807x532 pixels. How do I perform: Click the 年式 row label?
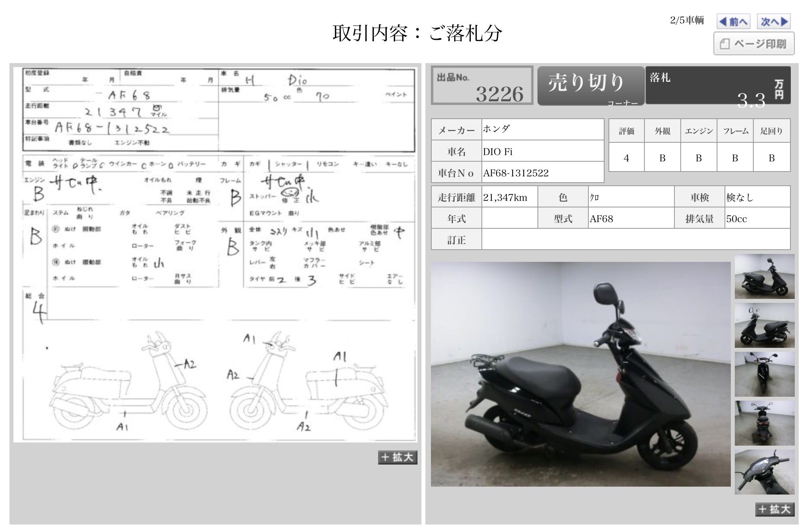point(457,218)
